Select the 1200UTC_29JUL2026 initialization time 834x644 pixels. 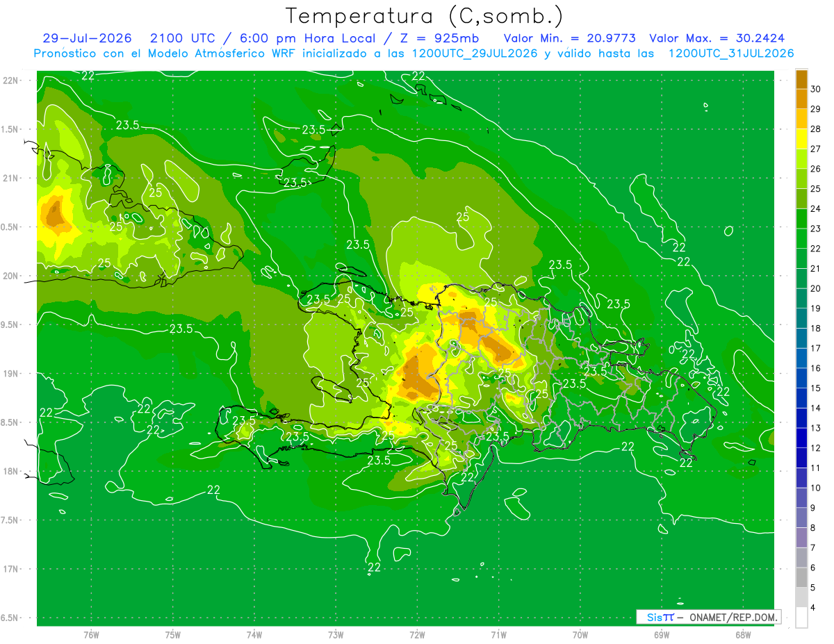[475, 53]
